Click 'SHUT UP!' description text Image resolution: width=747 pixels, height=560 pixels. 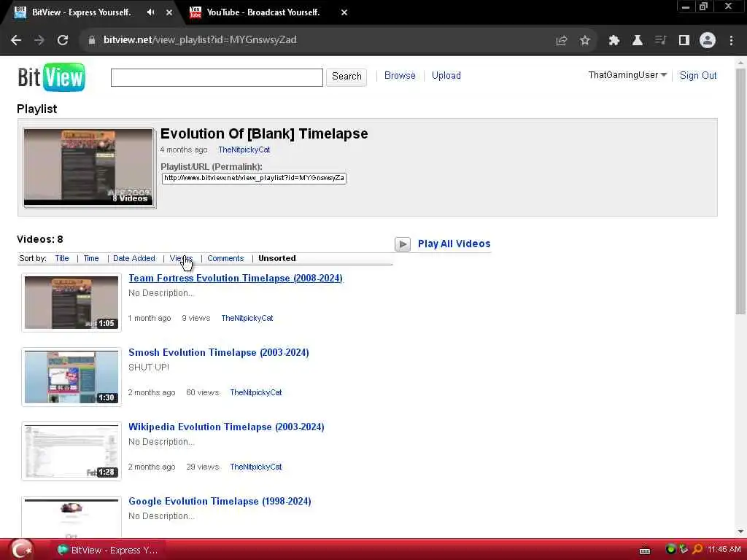(x=149, y=367)
